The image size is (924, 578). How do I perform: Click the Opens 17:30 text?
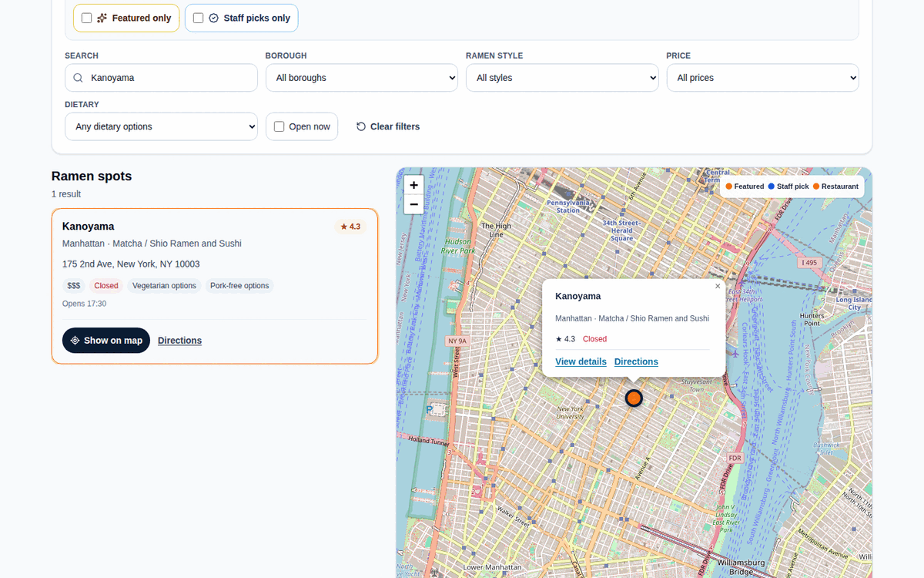[84, 304]
